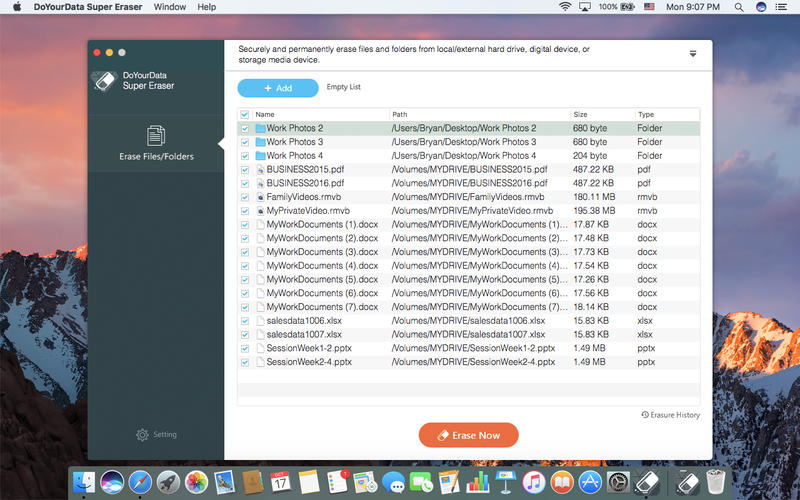Open the DoYourData Super Eraser menu
800x500 pixels.
(88, 7)
